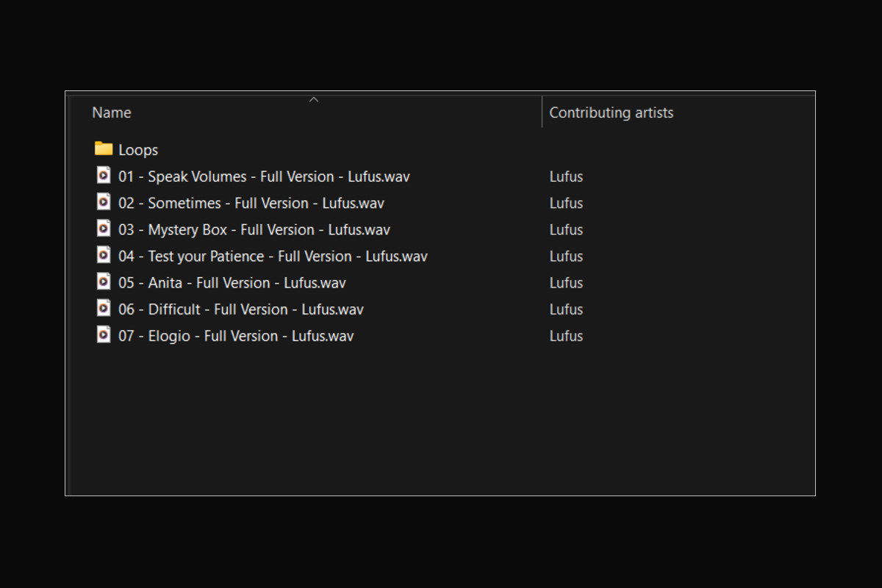882x588 pixels.
Task: Click the Difficult track file icon
Action: pos(104,308)
